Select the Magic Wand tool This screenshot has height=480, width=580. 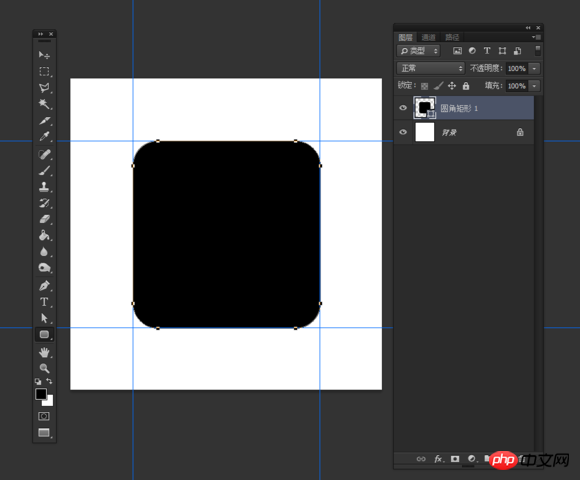coord(44,104)
